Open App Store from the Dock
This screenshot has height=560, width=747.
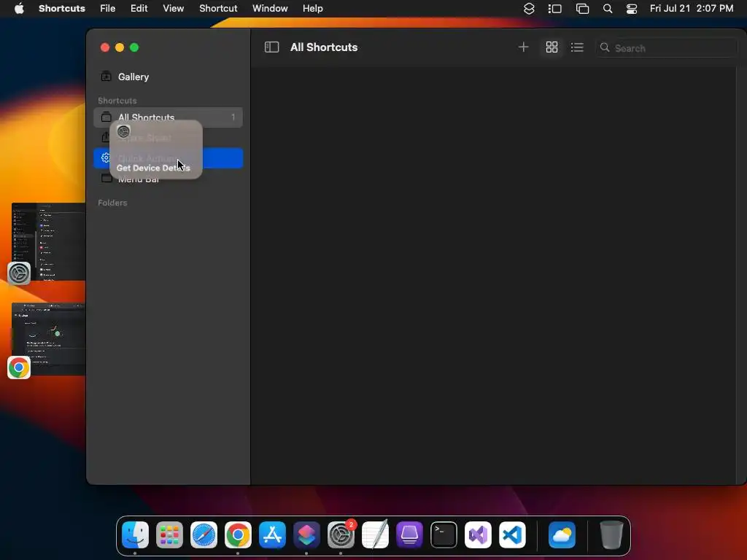pyautogui.click(x=273, y=534)
